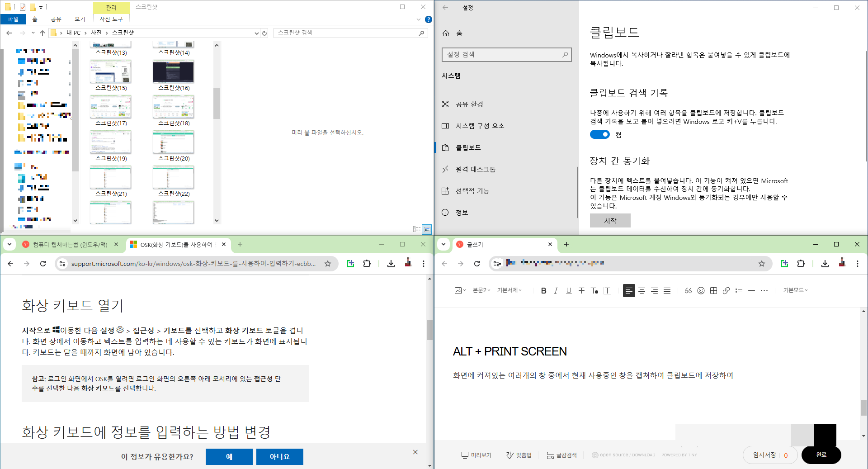Apply underline formatting in the editor

(569, 290)
